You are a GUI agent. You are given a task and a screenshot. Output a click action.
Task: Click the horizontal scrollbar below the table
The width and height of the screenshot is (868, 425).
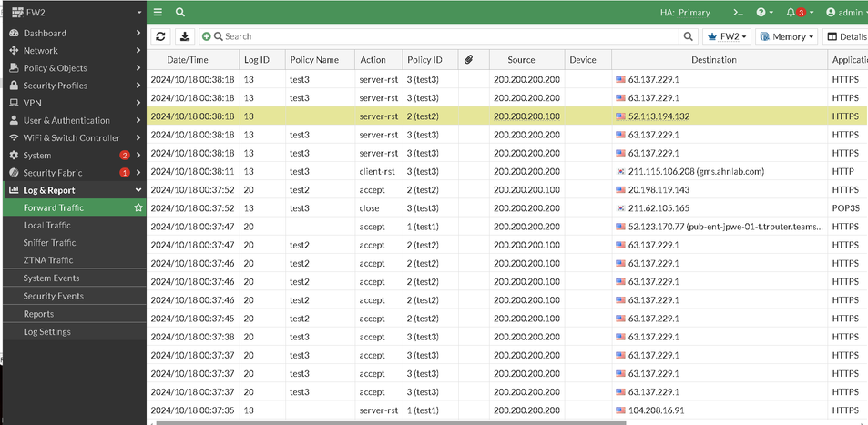tap(391, 423)
